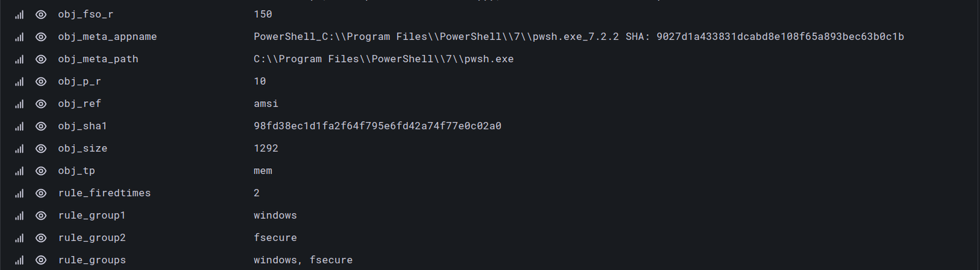Click the obj_sha1 hash value
The height and width of the screenshot is (270, 980).
377,126
